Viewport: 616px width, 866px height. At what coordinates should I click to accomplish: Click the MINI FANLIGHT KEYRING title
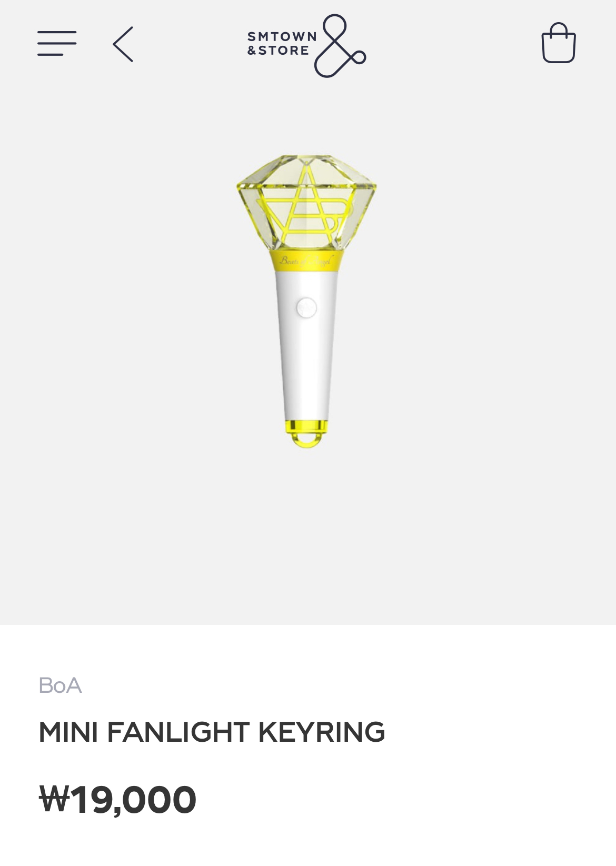tap(212, 732)
